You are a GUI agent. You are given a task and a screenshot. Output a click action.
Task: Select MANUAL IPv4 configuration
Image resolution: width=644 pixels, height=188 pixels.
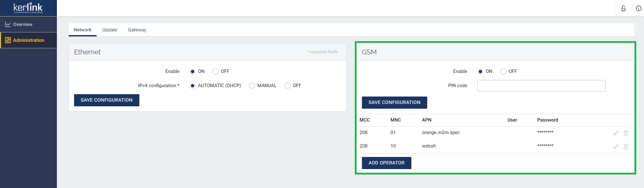click(252, 86)
